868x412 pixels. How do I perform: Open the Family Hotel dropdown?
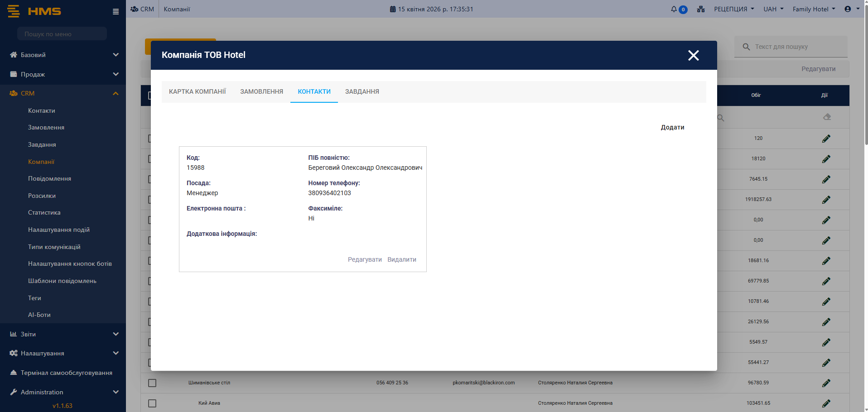tap(813, 9)
